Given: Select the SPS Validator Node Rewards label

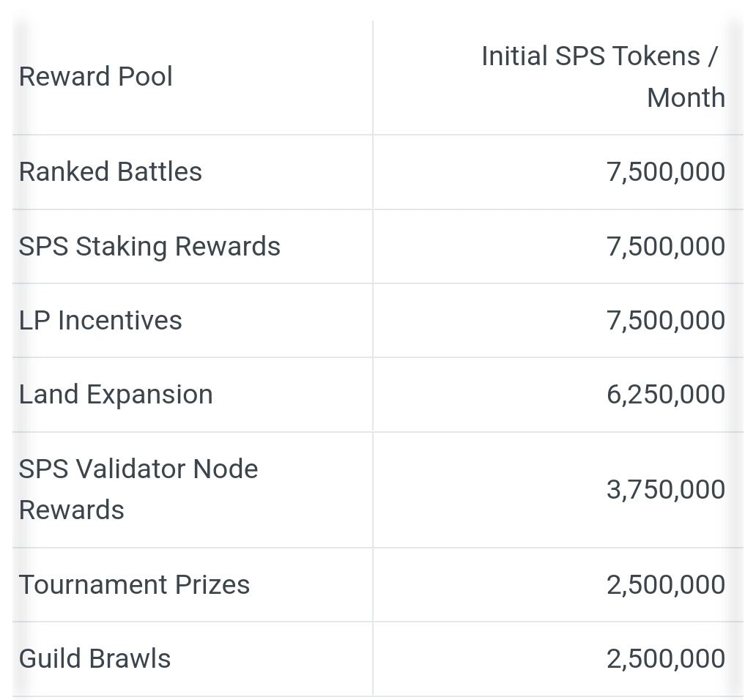Looking at the screenshot, I should [138, 489].
